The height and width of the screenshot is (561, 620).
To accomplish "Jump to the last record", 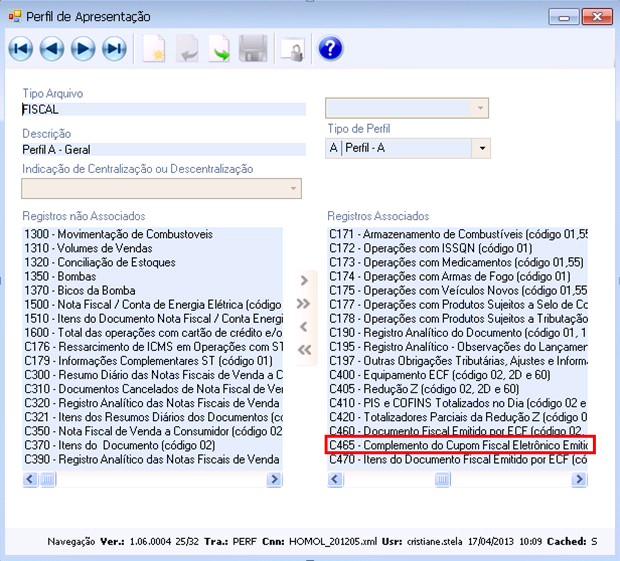I will [114, 48].
